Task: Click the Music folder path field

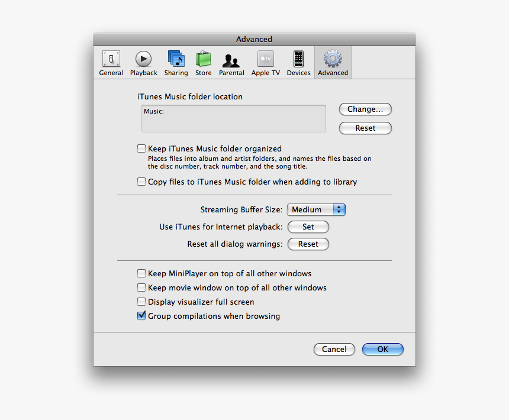Action: click(234, 118)
